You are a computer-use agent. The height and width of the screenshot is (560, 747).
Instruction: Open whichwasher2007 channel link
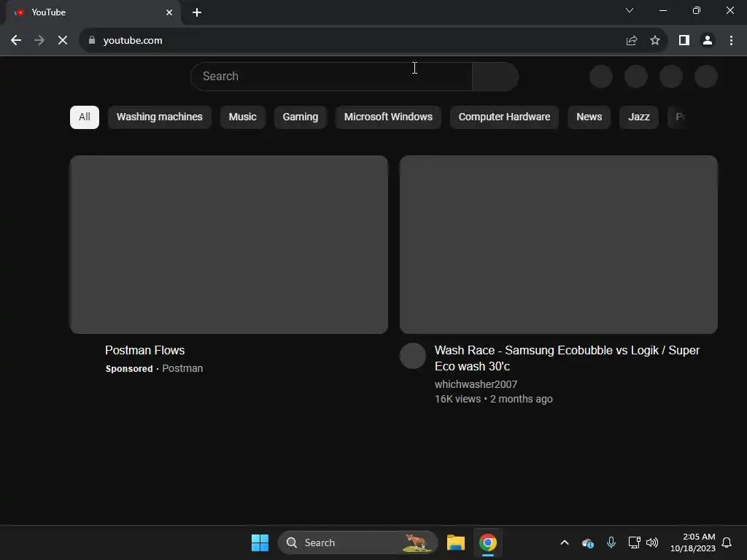[476, 384]
